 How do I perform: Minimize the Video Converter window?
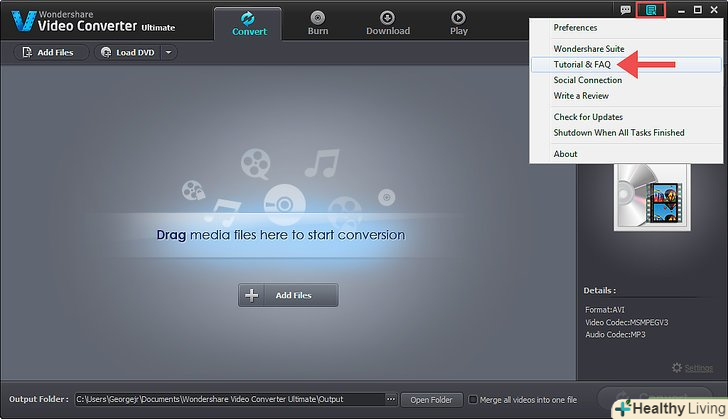pos(681,10)
